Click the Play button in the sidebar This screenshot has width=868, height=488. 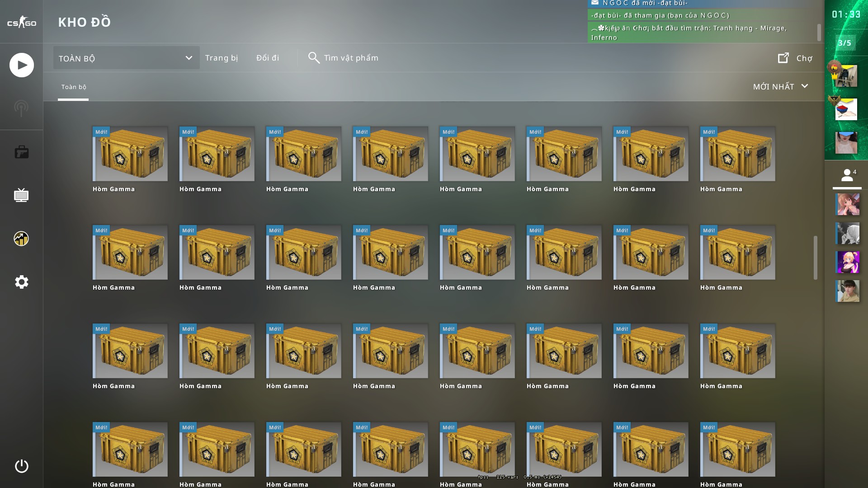point(21,65)
